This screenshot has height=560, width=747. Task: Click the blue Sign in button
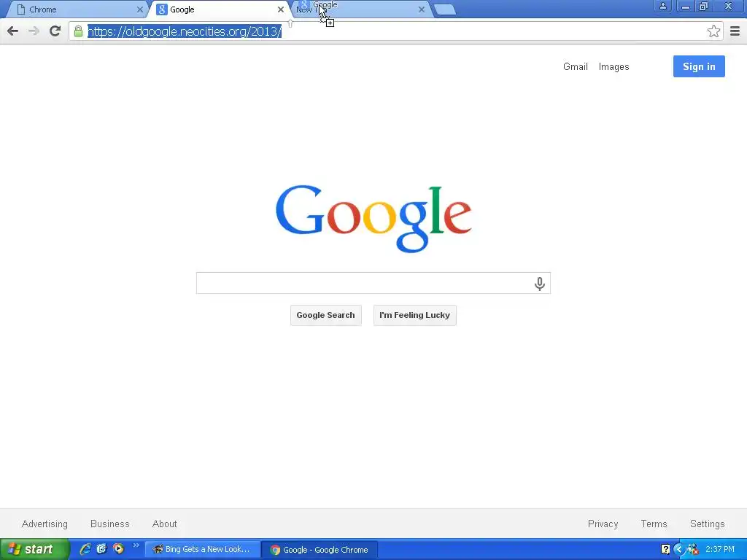[699, 66]
